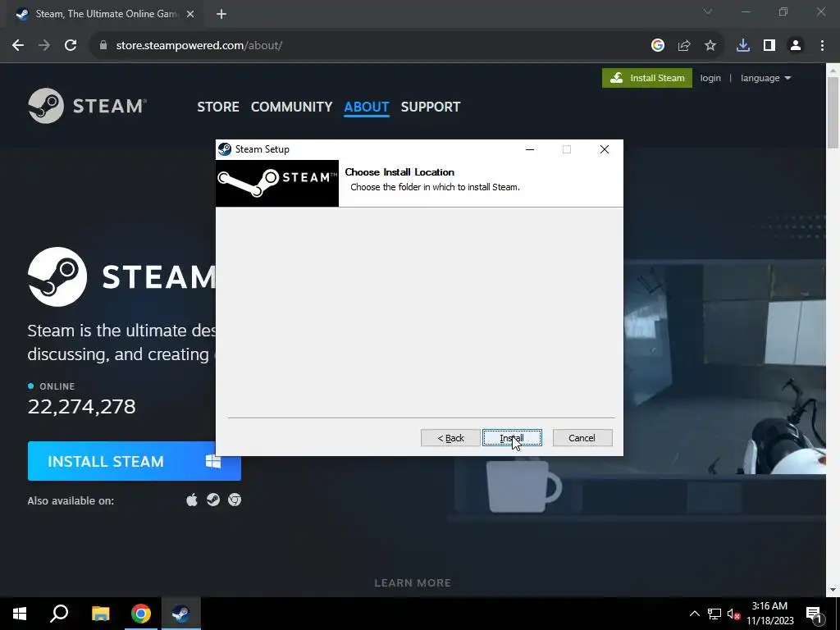
Task: Go back with the < Back button
Action: 450,438
